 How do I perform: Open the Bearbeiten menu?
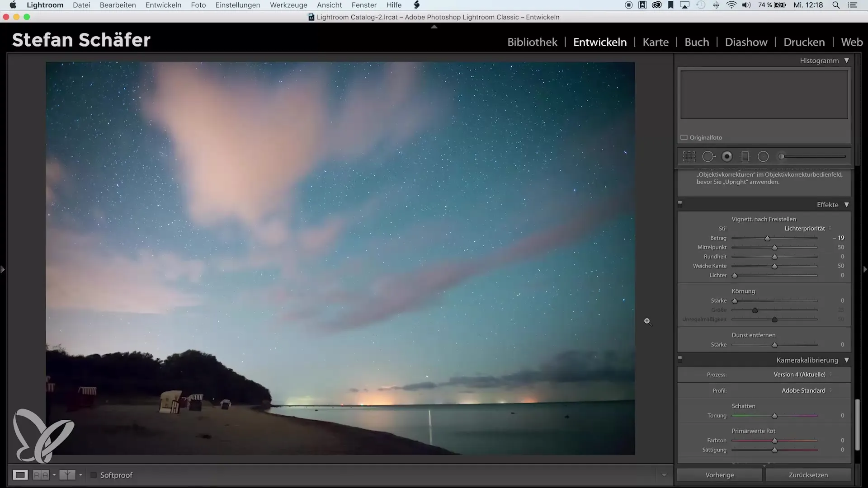pos(118,5)
